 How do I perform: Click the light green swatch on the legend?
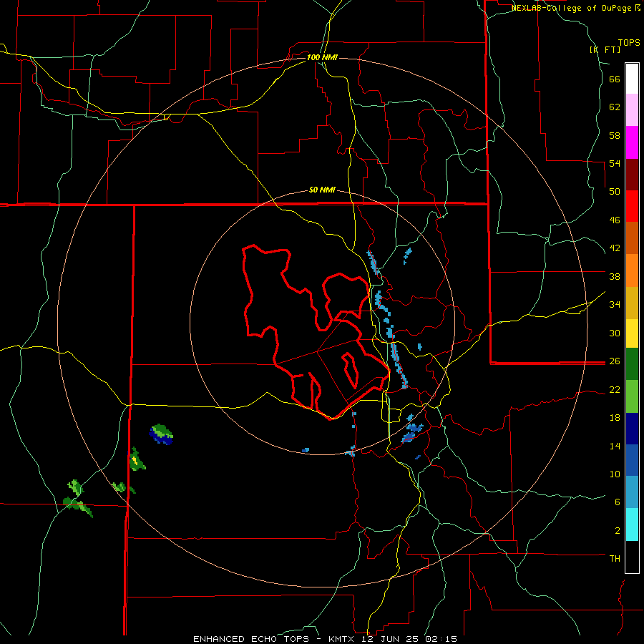point(632,396)
